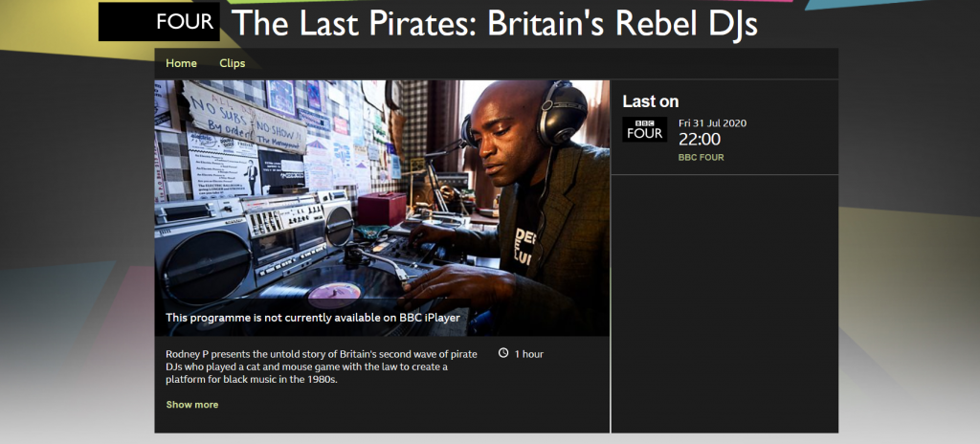980x444 pixels.
Task: Click the BBC FOUR logo in the header
Action: [x=159, y=21]
